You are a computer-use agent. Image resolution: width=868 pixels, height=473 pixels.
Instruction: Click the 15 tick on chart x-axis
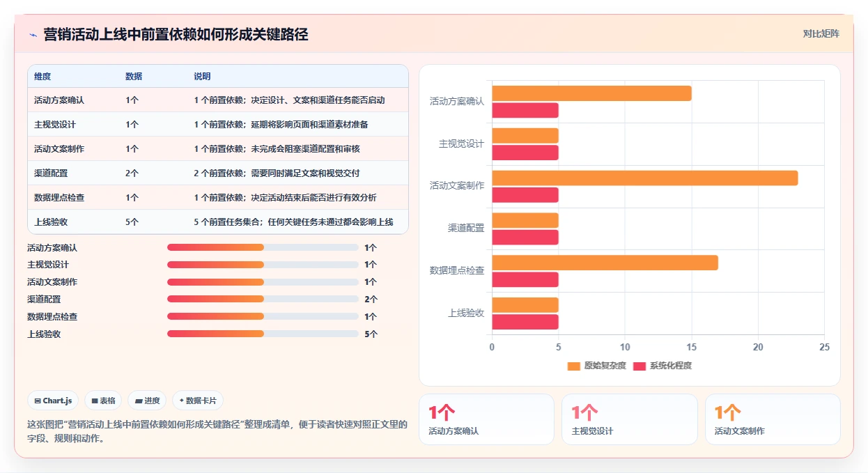692,347
